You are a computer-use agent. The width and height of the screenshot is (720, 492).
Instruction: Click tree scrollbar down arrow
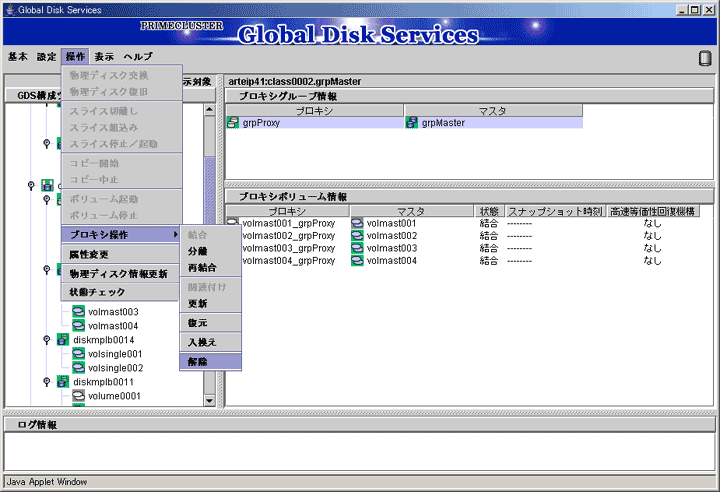(x=209, y=401)
